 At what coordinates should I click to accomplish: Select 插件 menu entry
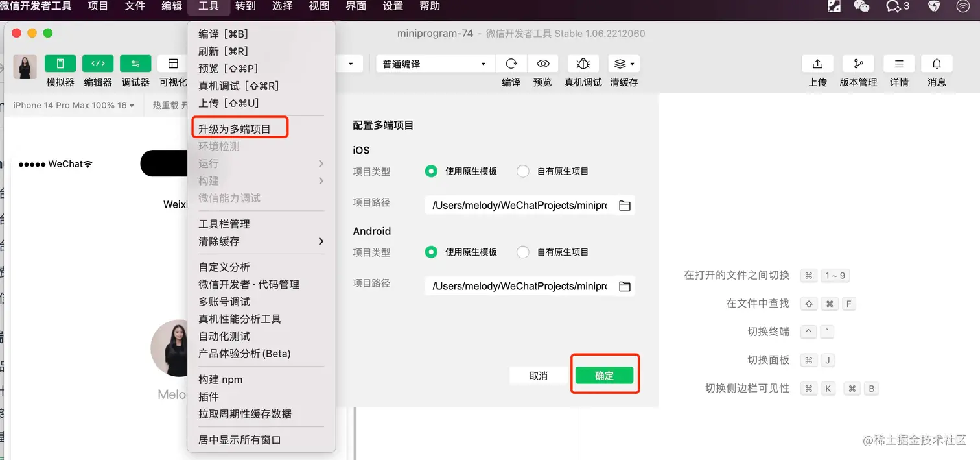(x=261, y=396)
